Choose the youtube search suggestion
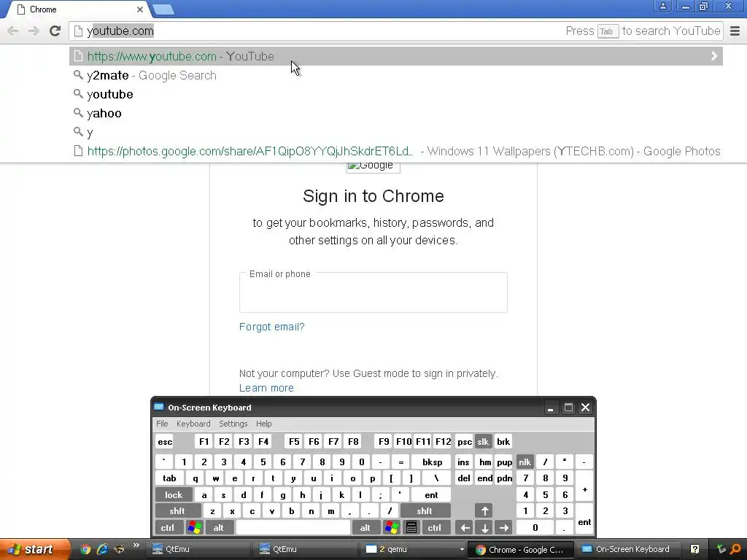This screenshot has width=747, height=560. click(x=395, y=94)
